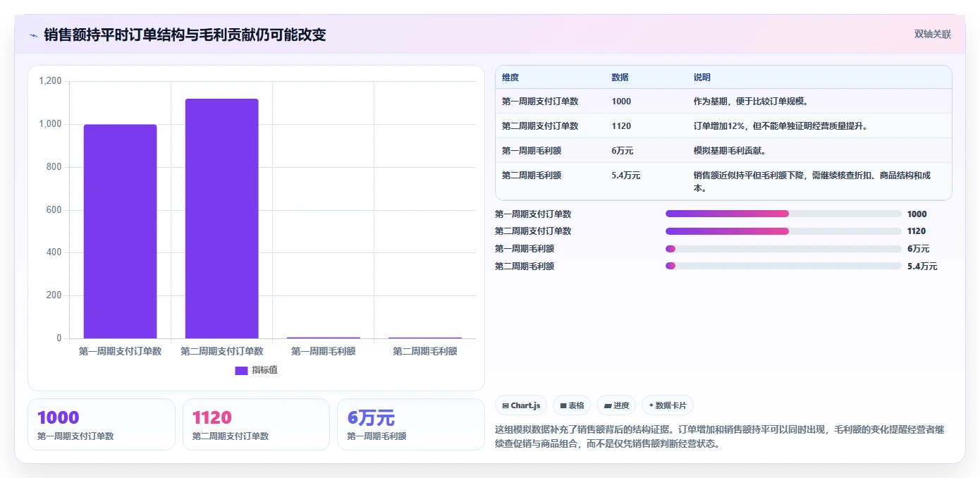Viewport: 980px width, 478px height.
Task: Click the 第二周期毛利额 progress bar
Action: click(783, 266)
